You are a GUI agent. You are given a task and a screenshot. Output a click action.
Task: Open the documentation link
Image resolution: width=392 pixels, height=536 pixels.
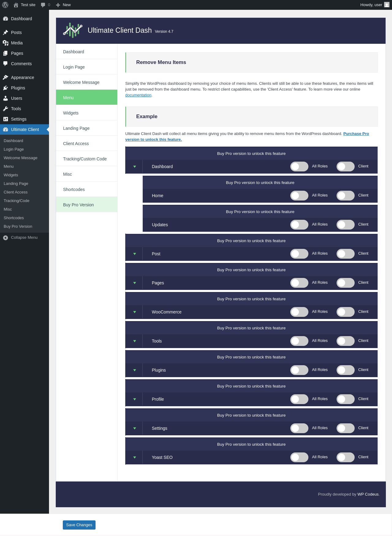pyautogui.click(x=138, y=95)
